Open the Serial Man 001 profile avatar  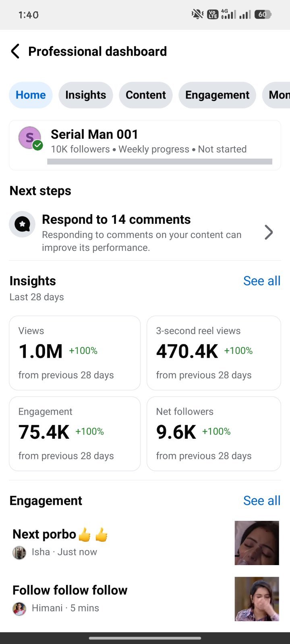pyautogui.click(x=30, y=138)
